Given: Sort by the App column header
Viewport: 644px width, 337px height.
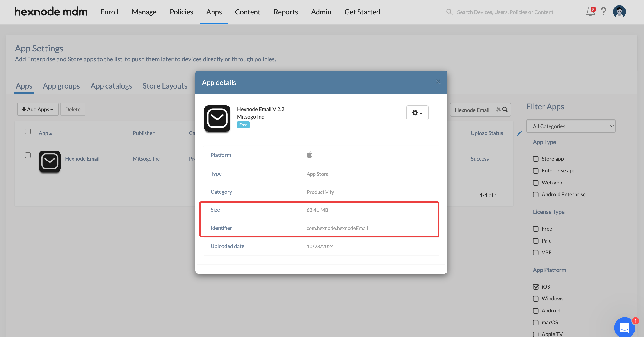Looking at the screenshot, I should (x=45, y=133).
